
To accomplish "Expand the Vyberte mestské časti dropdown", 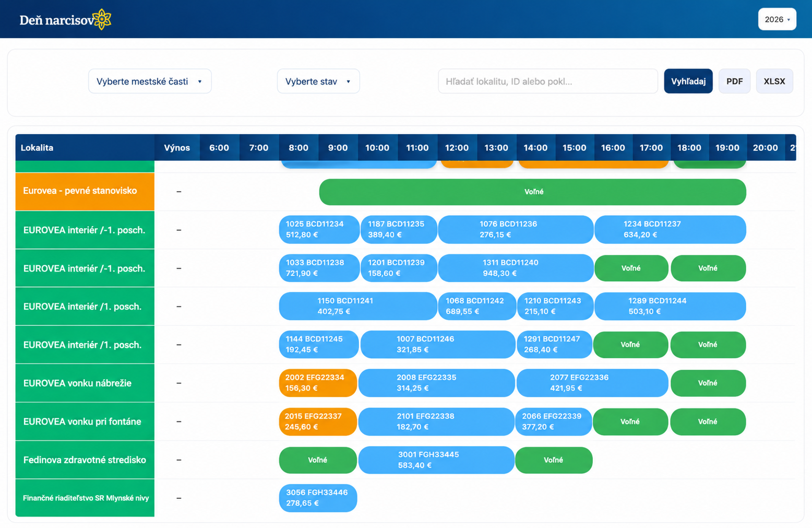I will tap(150, 81).
